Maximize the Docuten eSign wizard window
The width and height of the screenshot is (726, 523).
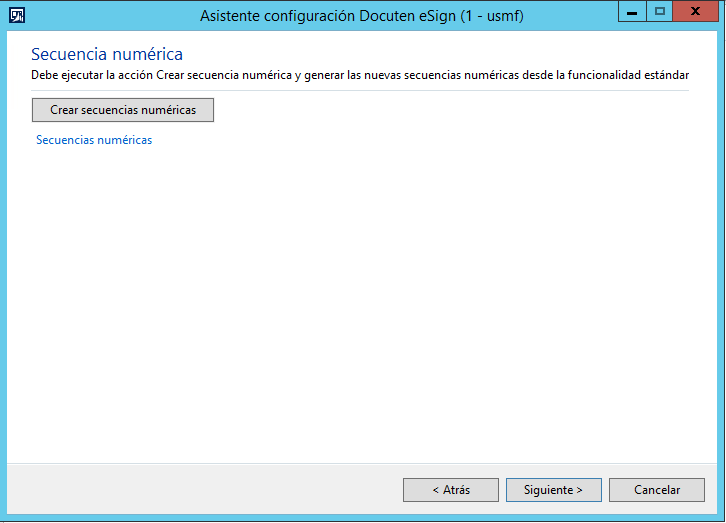coord(659,11)
